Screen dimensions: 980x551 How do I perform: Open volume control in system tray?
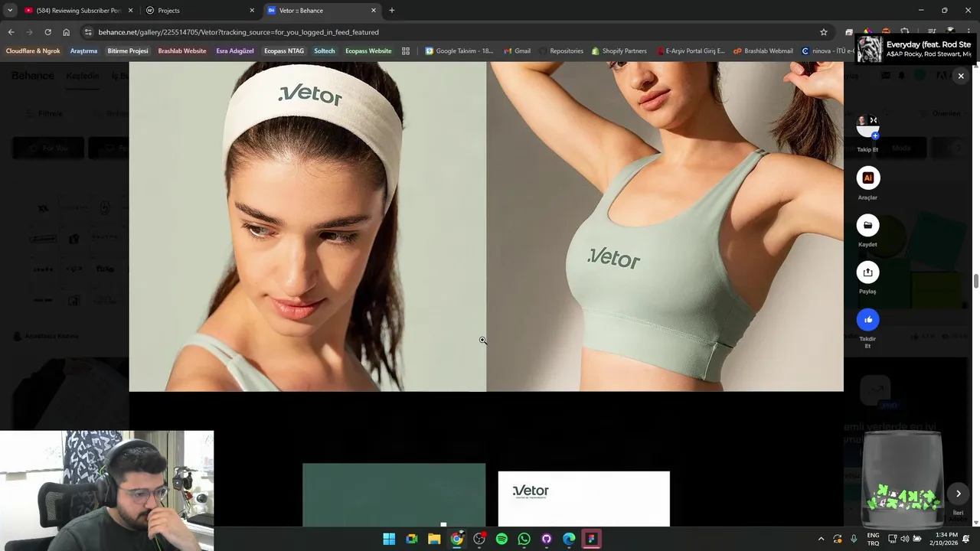coord(905,539)
